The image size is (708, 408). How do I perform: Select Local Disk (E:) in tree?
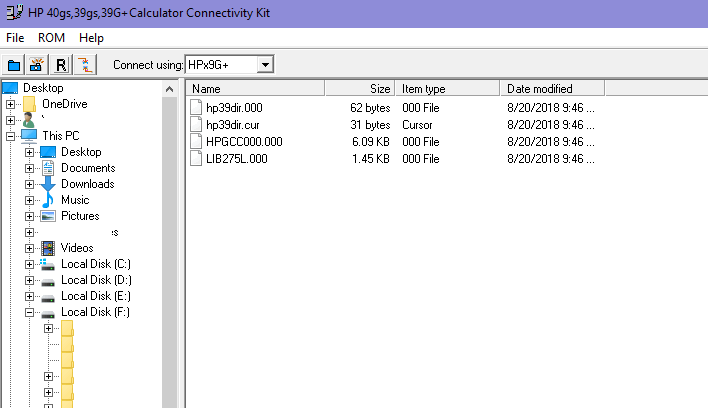tap(96, 296)
